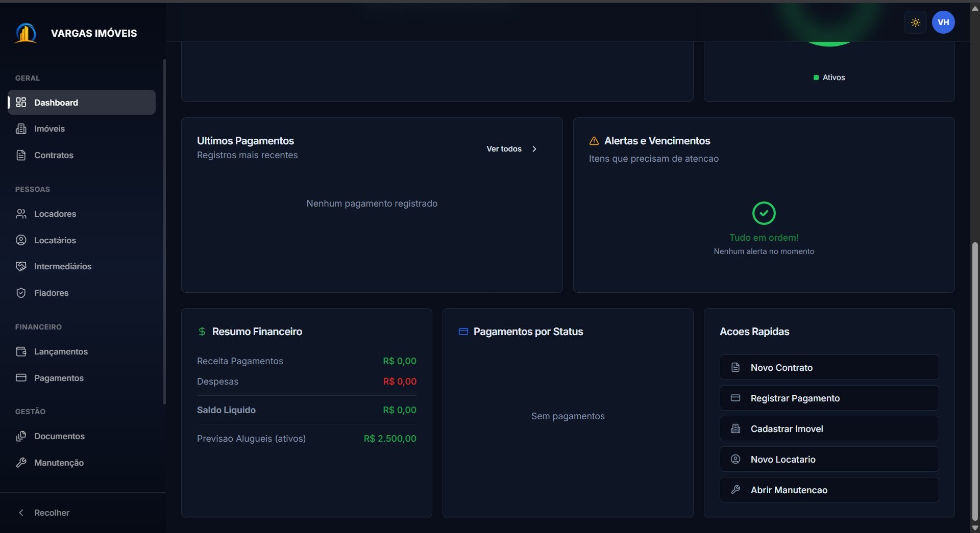Open the VH profile avatar

click(x=943, y=22)
